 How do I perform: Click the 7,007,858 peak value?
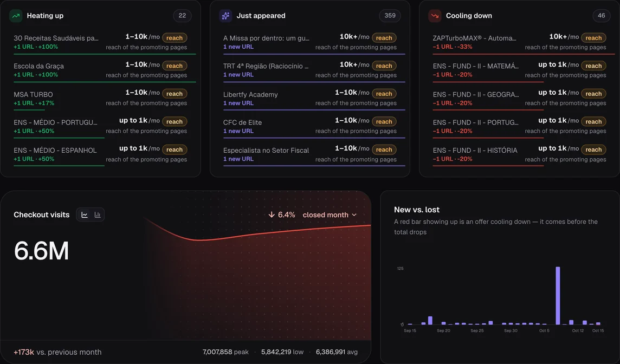(x=225, y=352)
